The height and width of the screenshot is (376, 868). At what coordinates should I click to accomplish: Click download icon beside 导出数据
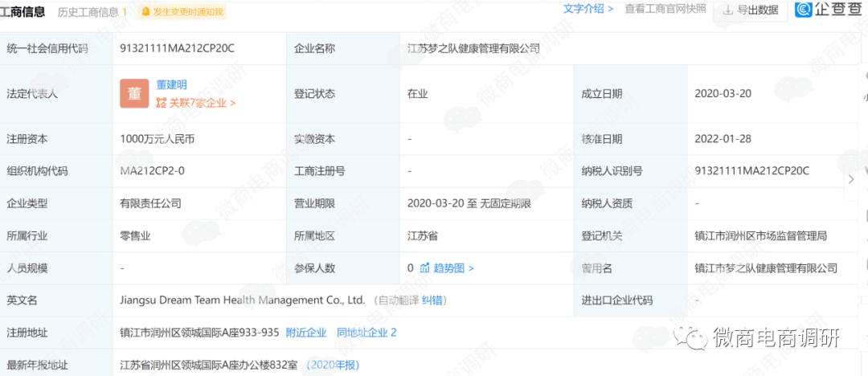click(x=728, y=10)
